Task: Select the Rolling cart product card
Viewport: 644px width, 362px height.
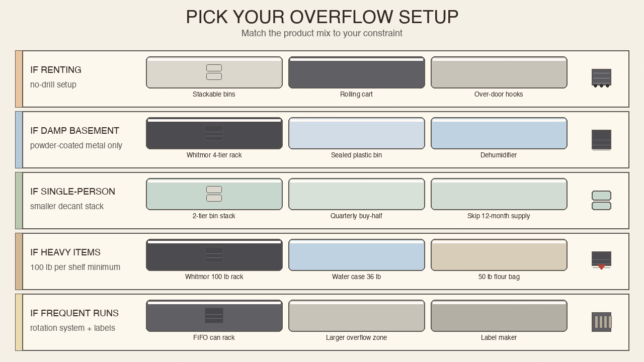Action: click(x=357, y=72)
